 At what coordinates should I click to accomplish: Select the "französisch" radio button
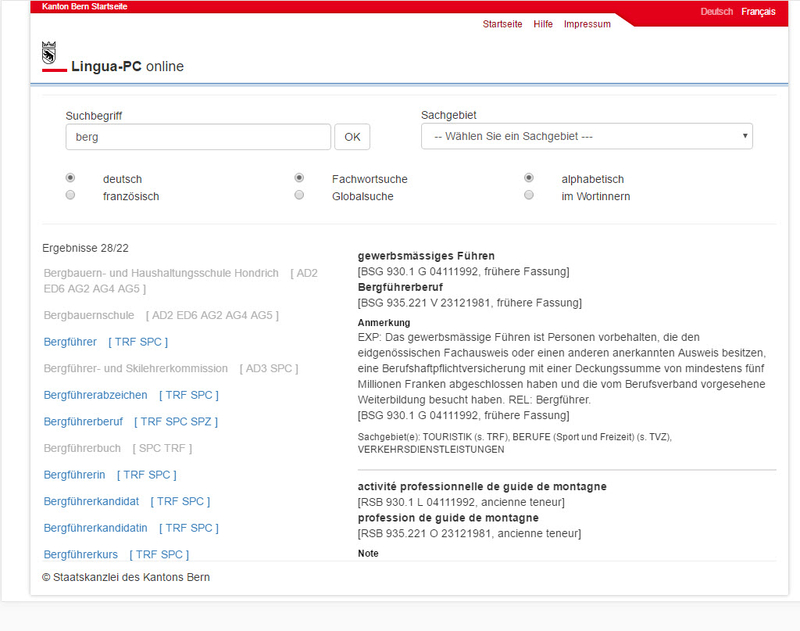pos(69,195)
